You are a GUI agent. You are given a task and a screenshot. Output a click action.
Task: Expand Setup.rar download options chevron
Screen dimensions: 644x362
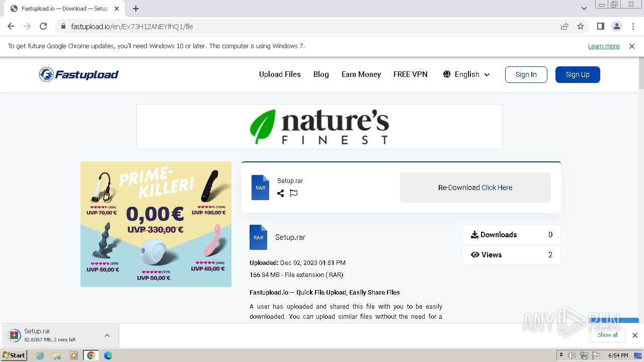107,335
